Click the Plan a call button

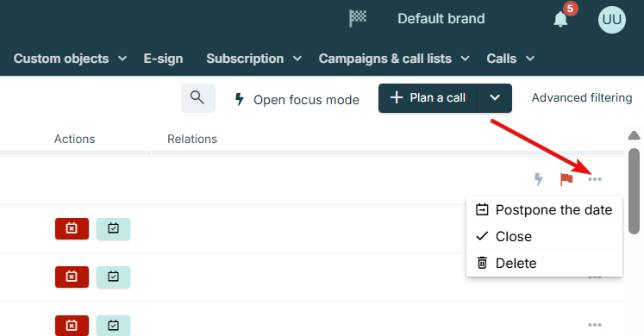428,98
